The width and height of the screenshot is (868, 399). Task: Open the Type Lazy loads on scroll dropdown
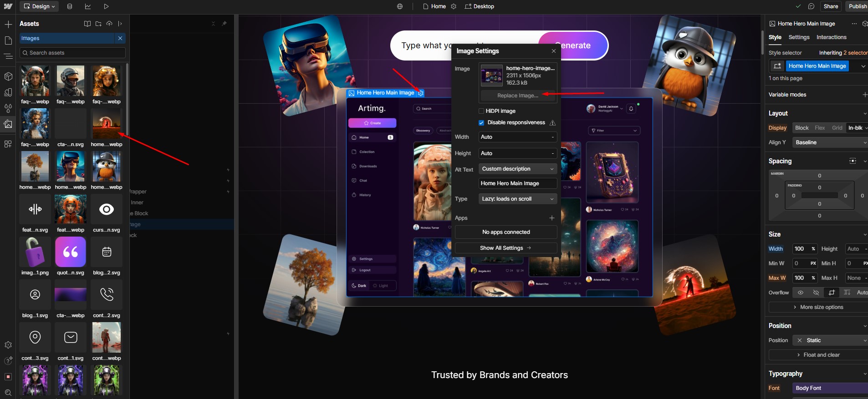(518, 199)
